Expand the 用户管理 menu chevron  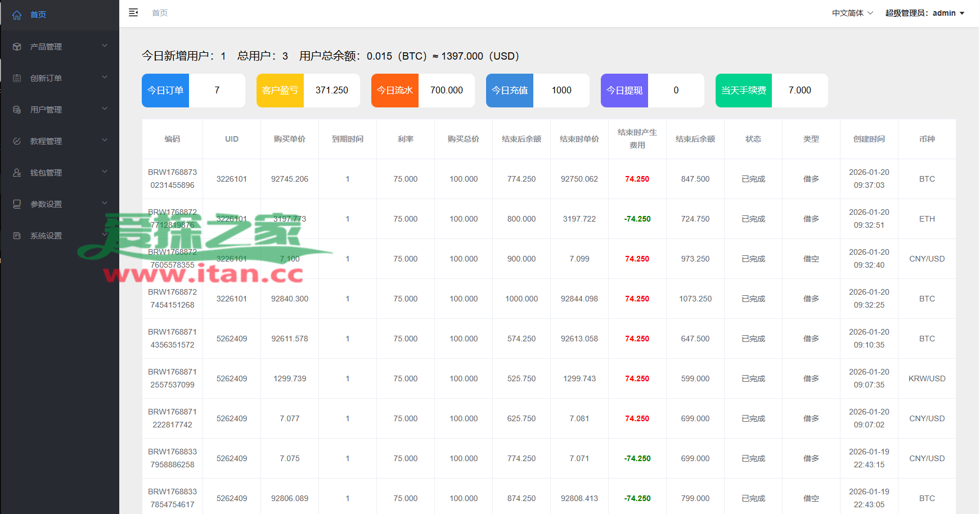coord(105,109)
